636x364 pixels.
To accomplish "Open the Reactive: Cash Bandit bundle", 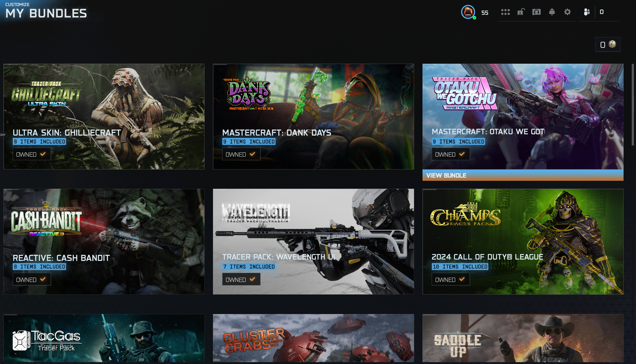I will pyautogui.click(x=104, y=241).
